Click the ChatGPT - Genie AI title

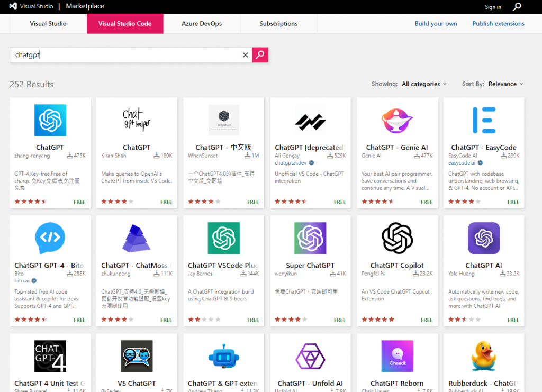397,148
